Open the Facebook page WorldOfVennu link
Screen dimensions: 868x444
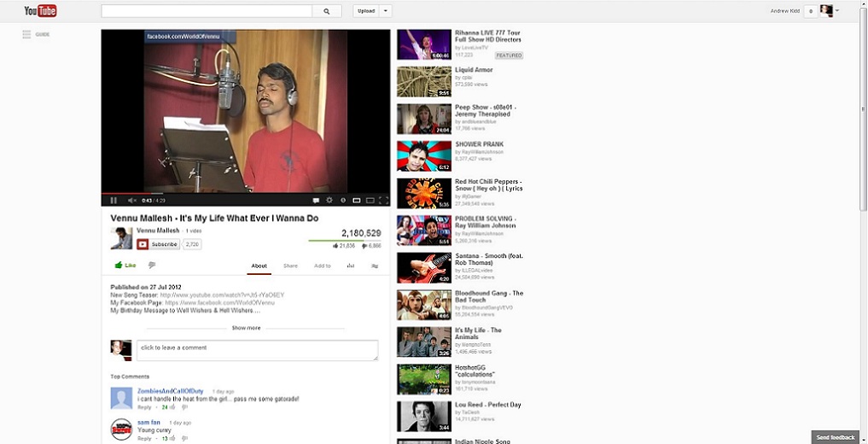tap(219, 303)
